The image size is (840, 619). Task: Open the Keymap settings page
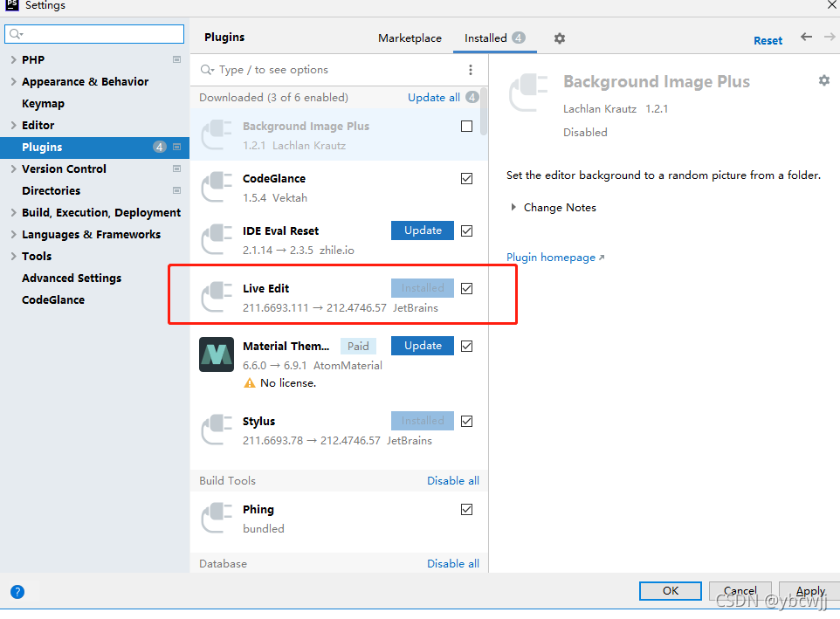coord(43,103)
